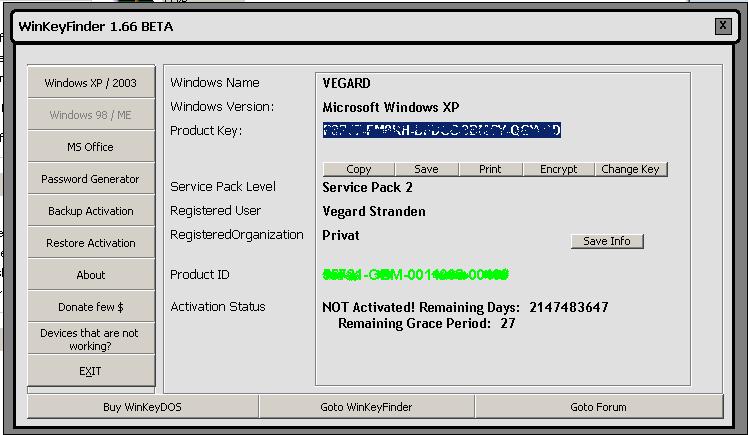Click the Donate few $ button

91,306
